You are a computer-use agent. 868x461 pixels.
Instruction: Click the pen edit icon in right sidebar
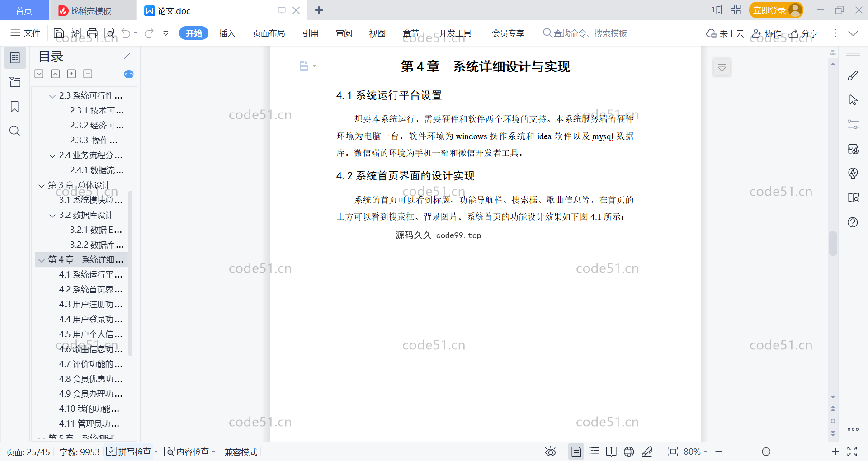pos(853,75)
